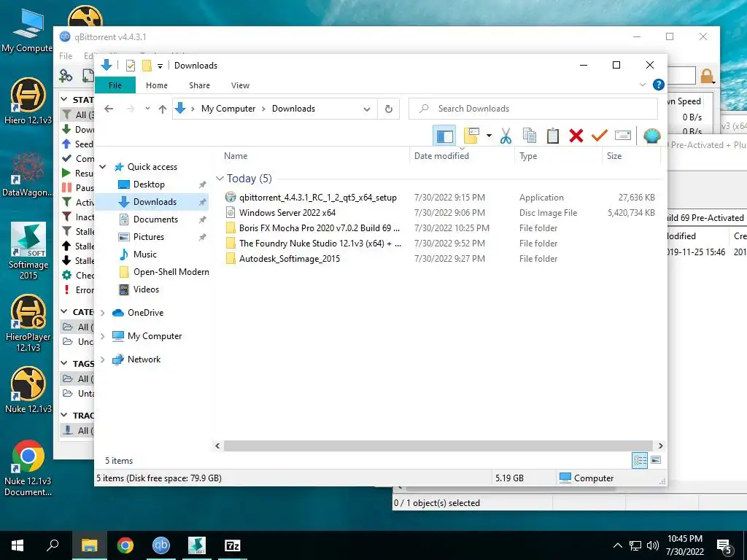The width and height of the screenshot is (747, 560).
Task: Sort by the Date modified column header
Action: (x=462, y=156)
